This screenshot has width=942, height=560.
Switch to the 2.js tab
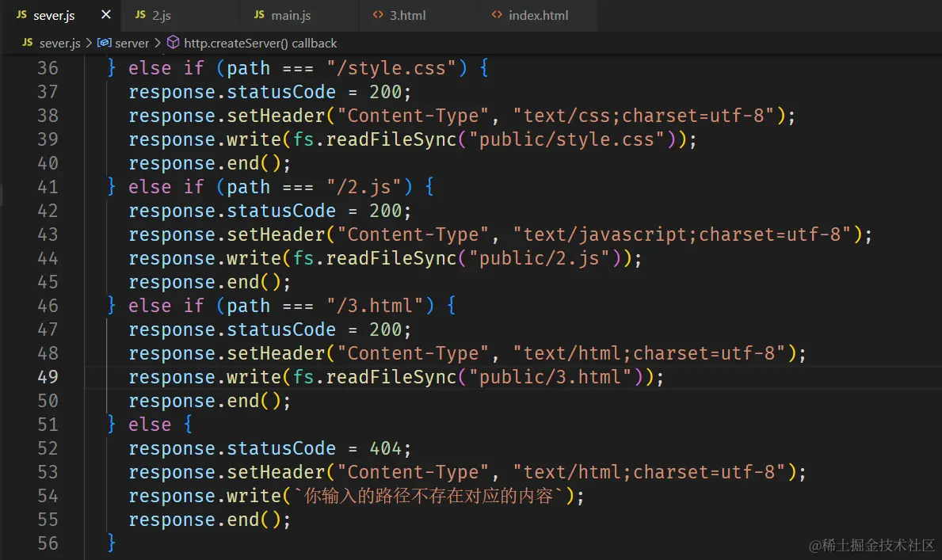coord(161,15)
